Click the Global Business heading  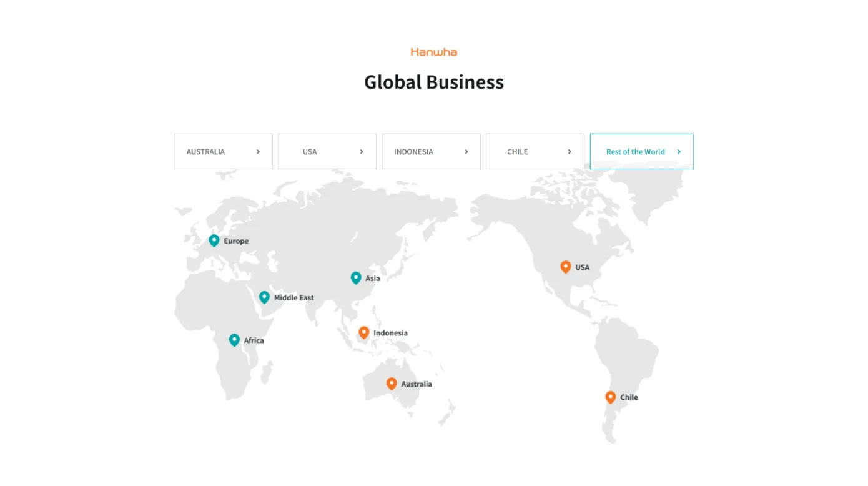(x=434, y=82)
